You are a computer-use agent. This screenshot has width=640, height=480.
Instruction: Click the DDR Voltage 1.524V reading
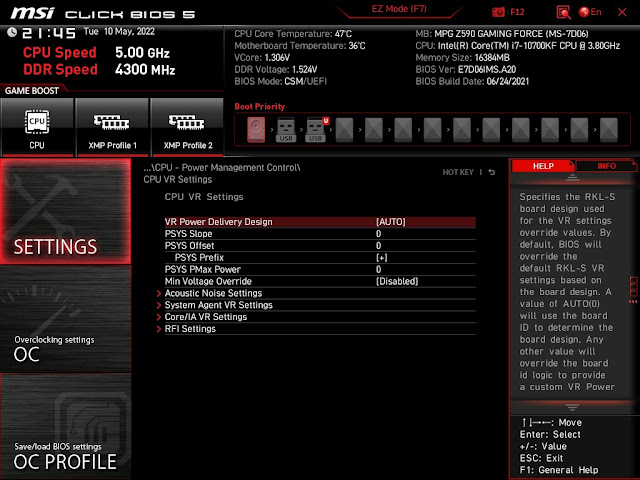(276, 69)
